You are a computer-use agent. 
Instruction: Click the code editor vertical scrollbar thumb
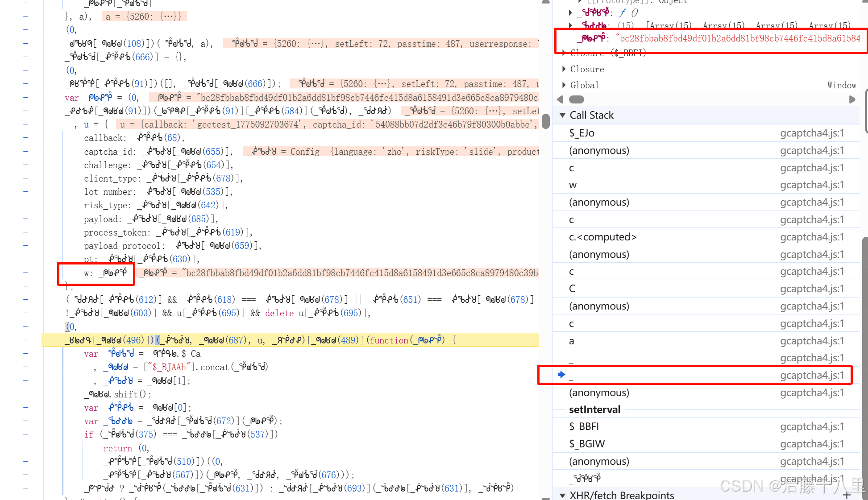point(545,121)
